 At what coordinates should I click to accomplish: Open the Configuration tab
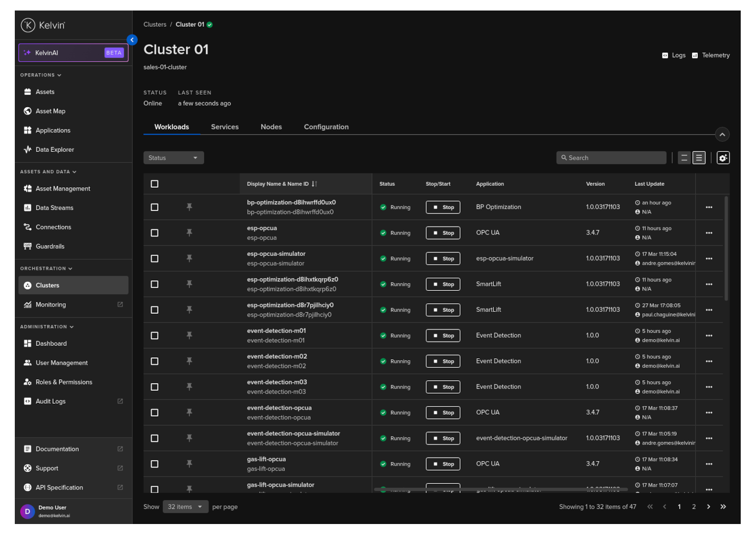(x=326, y=127)
